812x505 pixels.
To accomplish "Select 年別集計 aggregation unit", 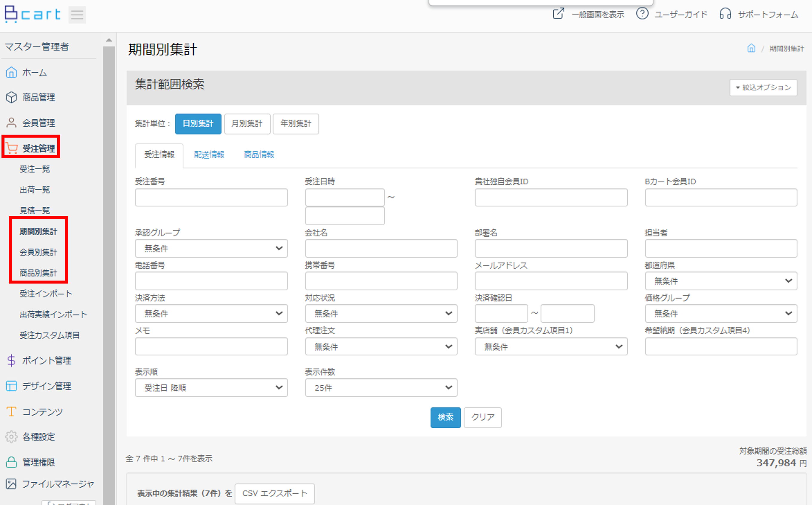I will coord(296,124).
